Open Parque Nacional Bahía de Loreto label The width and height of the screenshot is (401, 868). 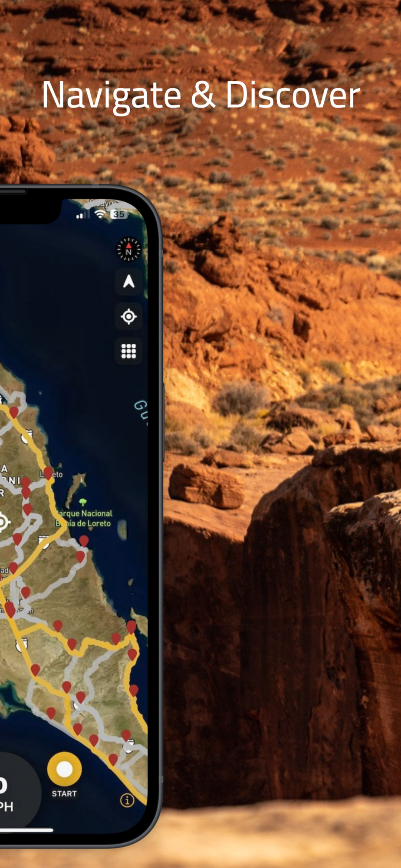pos(84,518)
